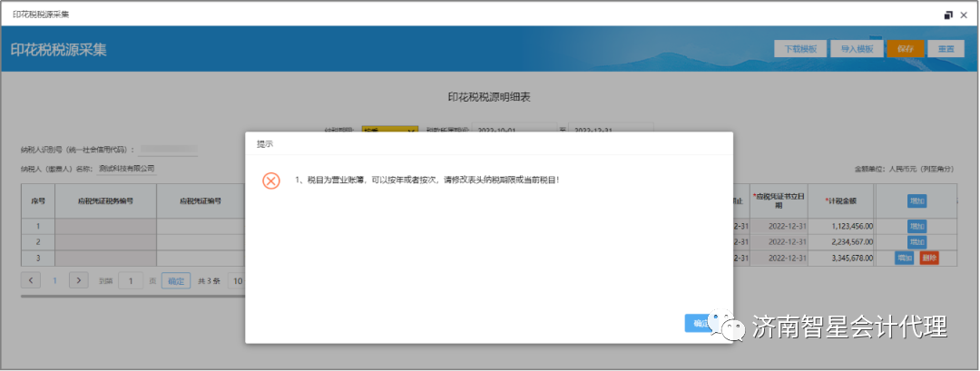Click the 共 3 条 record count text
The image size is (980, 371).
coord(209,281)
